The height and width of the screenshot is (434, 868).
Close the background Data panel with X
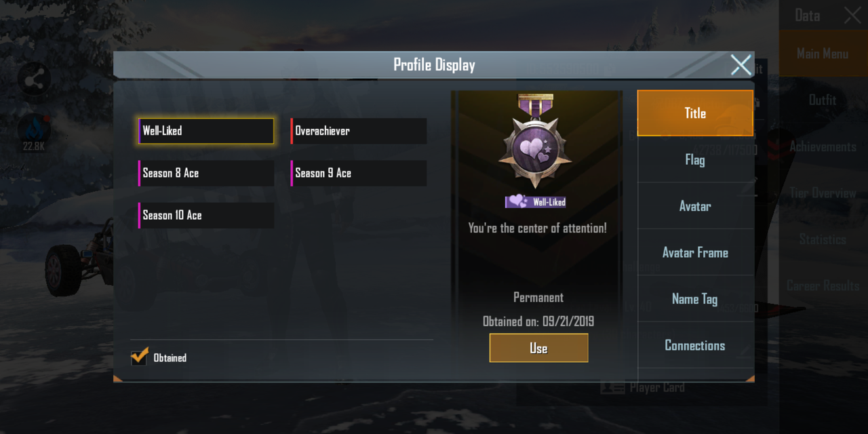click(x=852, y=16)
